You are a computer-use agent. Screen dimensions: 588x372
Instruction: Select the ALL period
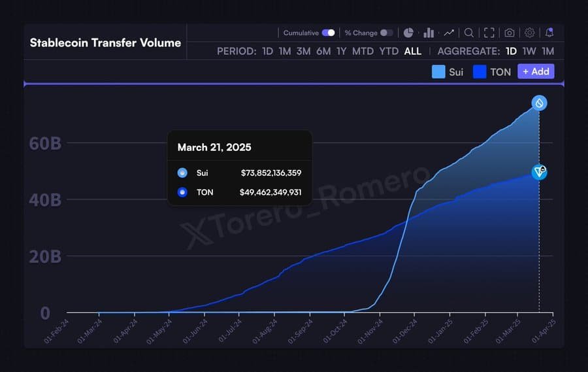tap(413, 51)
